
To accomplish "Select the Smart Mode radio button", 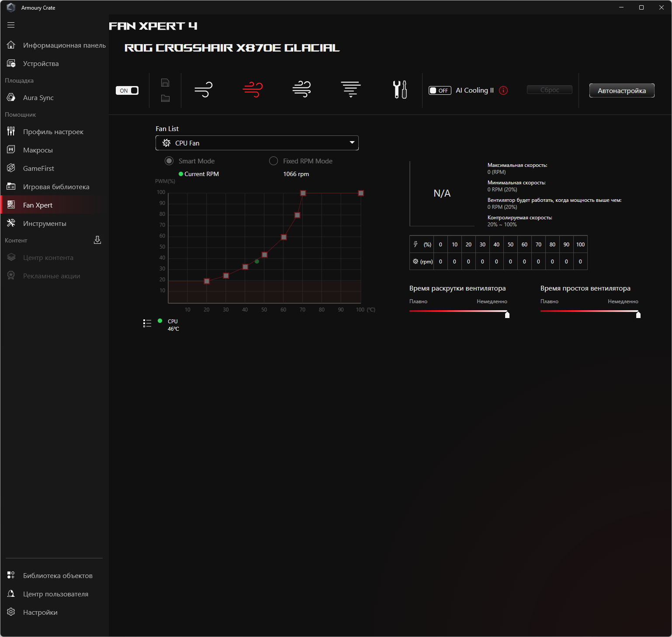I will pyautogui.click(x=169, y=161).
